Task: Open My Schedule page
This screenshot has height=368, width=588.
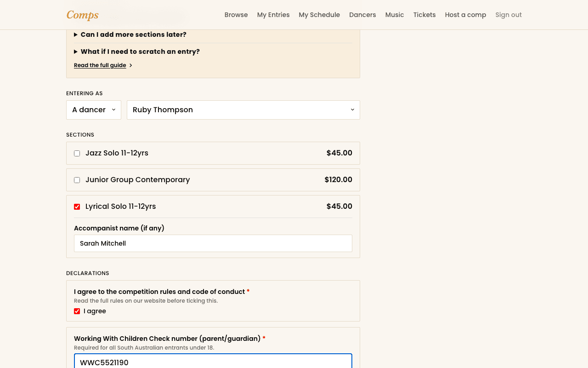Action: pos(319,15)
